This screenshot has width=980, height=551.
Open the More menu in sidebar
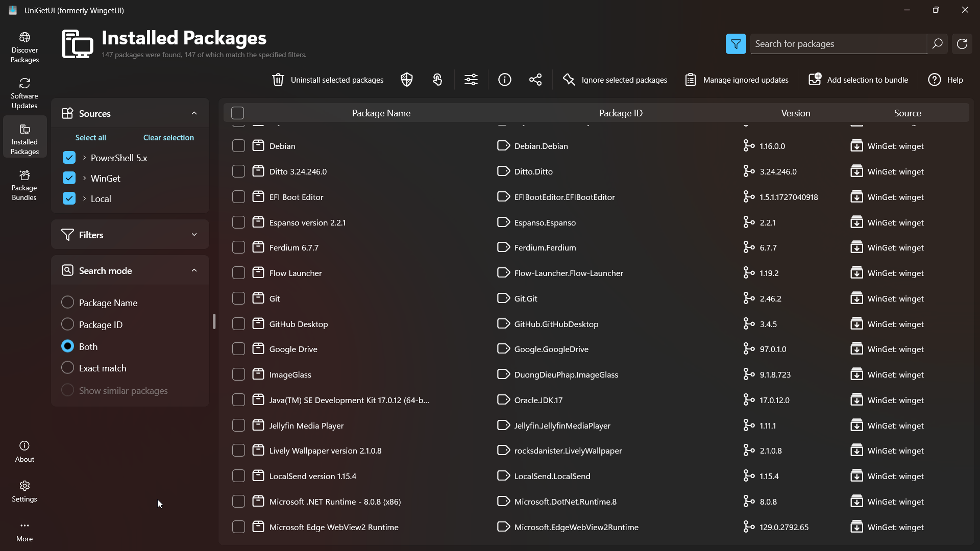(24, 531)
